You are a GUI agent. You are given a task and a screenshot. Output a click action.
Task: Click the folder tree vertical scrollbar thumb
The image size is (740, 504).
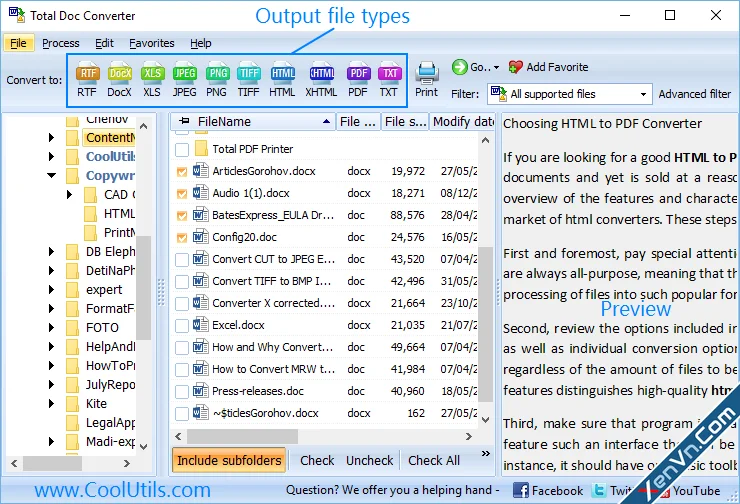coord(143,288)
